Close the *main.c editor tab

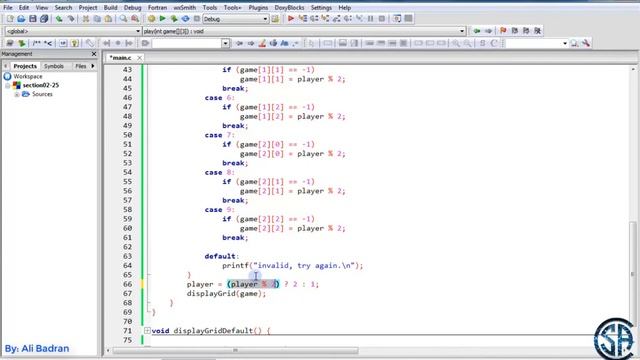(x=139, y=58)
